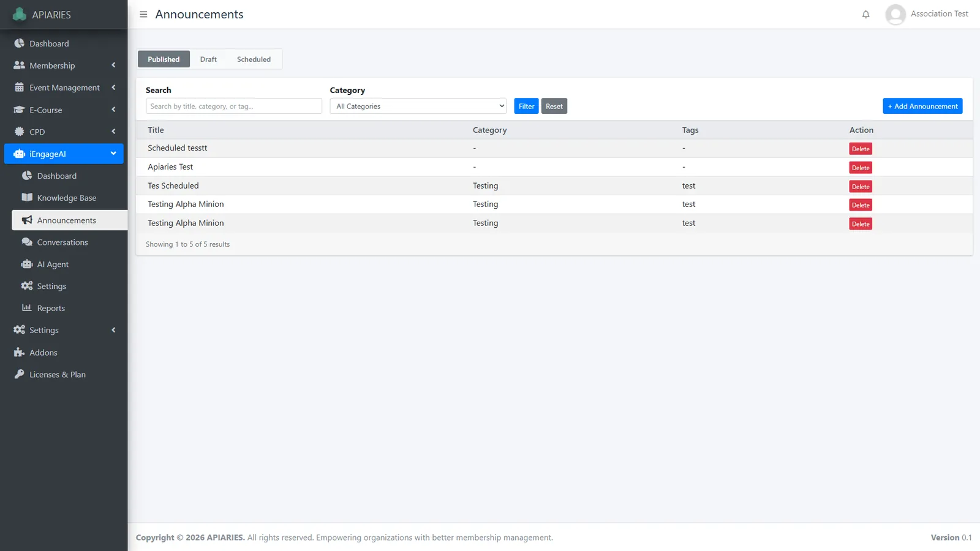Switch to the Draft tab
980x551 pixels.
208,59
